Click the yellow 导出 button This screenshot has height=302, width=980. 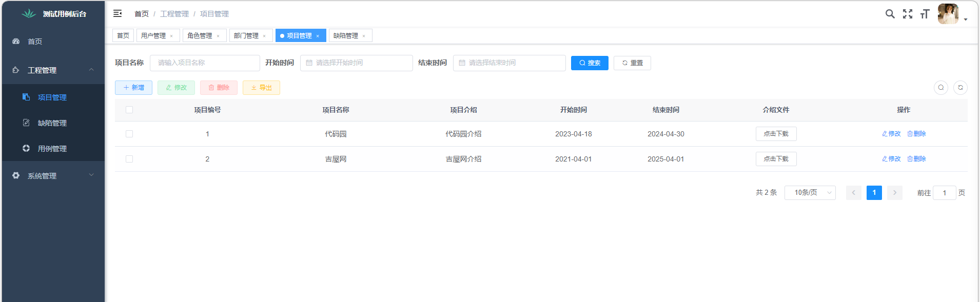[261, 88]
